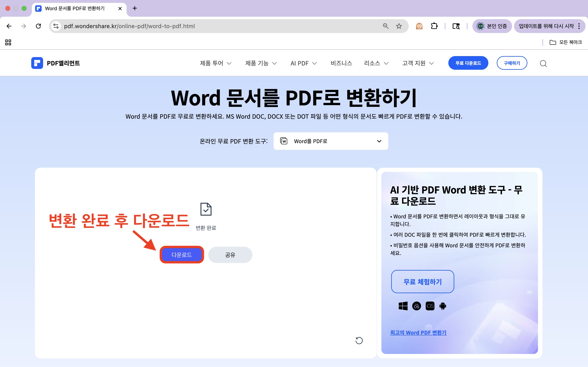Click the retry conversion circular arrow icon
This screenshot has width=588, height=367.
pyautogui.click(x=359, y=340)
